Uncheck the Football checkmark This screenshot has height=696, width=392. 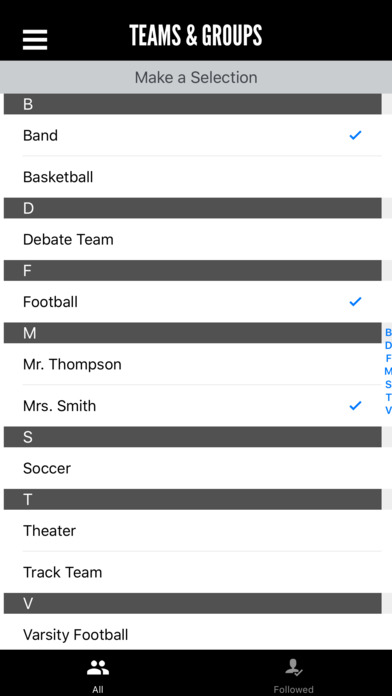[355, 302]
